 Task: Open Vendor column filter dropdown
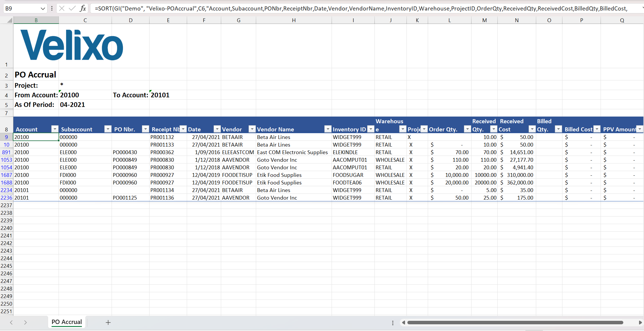[x=252, y=129]
